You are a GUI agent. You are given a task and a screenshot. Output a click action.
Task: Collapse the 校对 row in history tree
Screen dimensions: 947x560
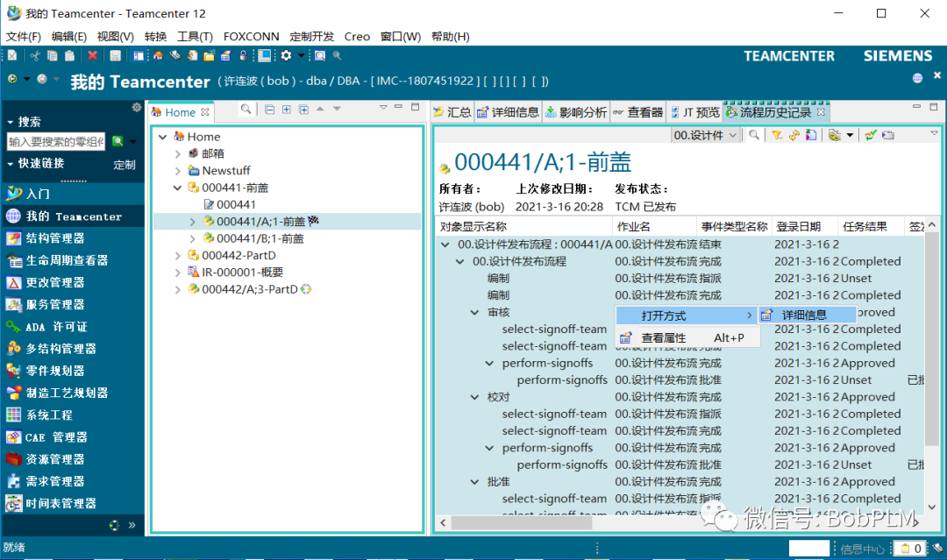click(x=474, y=397)
